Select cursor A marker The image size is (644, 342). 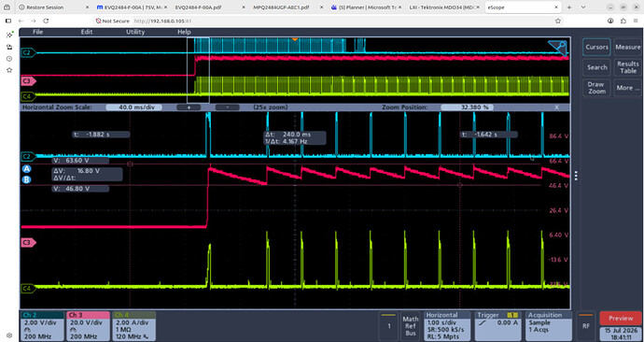coord(27,169)
